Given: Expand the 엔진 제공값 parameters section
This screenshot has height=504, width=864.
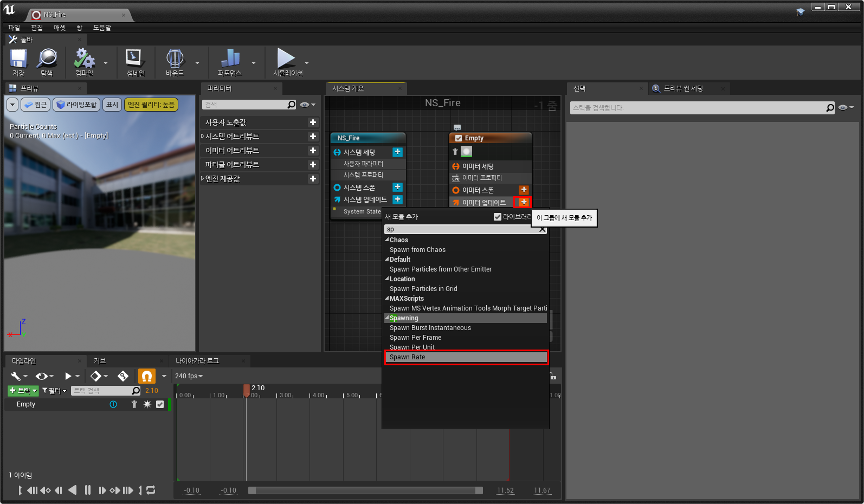Looking at the screenshot, I should (x=203, y=179).
